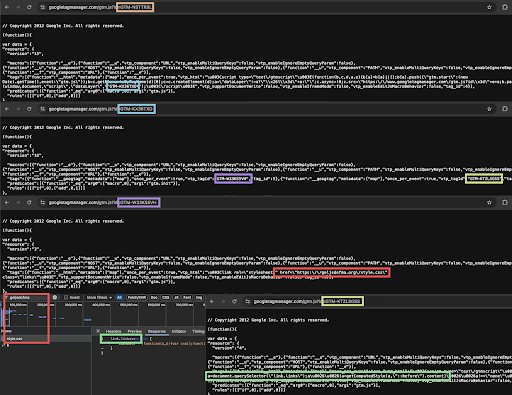Reload the page in the second browser bar

pos(29,109)
